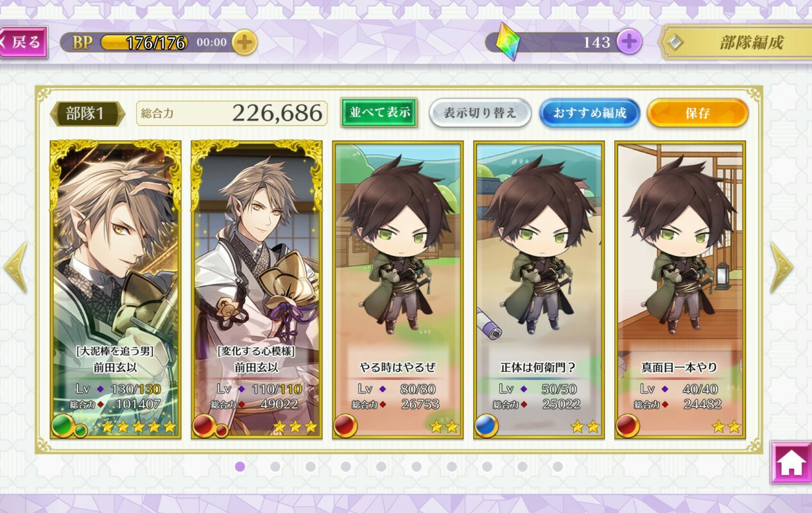
Task: Select the second page indicator dot
Action: (275, 466)
